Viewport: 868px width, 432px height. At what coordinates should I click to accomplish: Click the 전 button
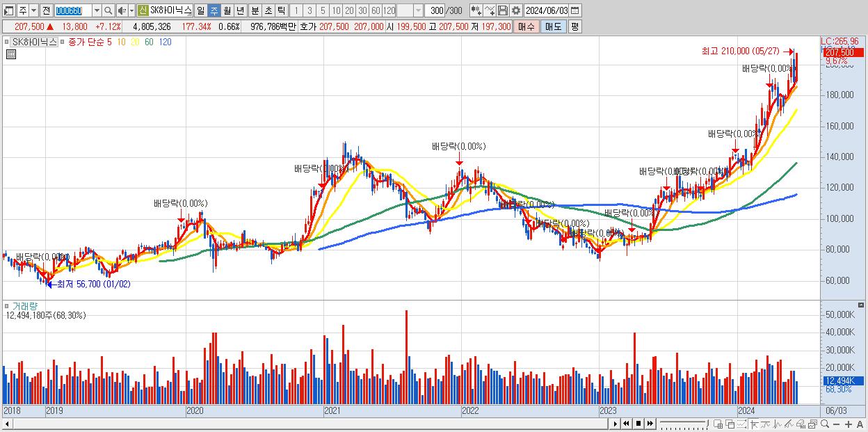[x=47, y=10]
